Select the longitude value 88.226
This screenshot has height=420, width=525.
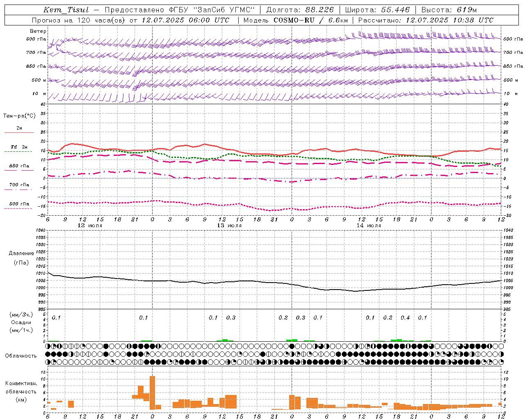coord(320,10)
